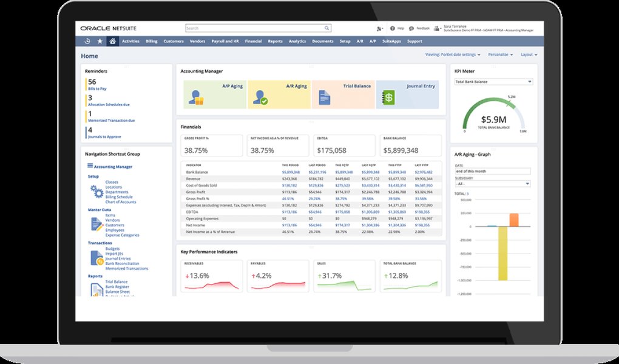
Task: Go to the Home house icon
Action: point(112,41)
